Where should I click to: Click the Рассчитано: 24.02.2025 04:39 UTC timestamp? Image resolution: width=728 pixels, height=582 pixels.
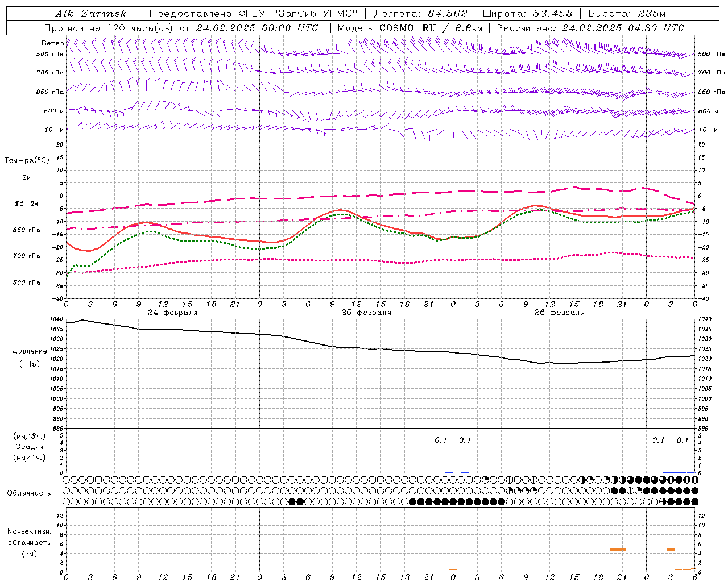pyautogui.click(x=590, y=28)
